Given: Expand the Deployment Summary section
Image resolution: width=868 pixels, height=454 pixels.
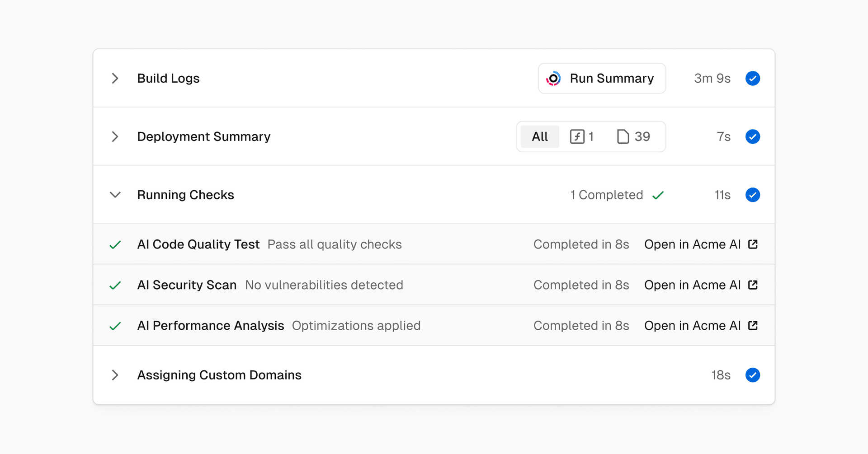Looking at the screenshot, I should [115, 136].
